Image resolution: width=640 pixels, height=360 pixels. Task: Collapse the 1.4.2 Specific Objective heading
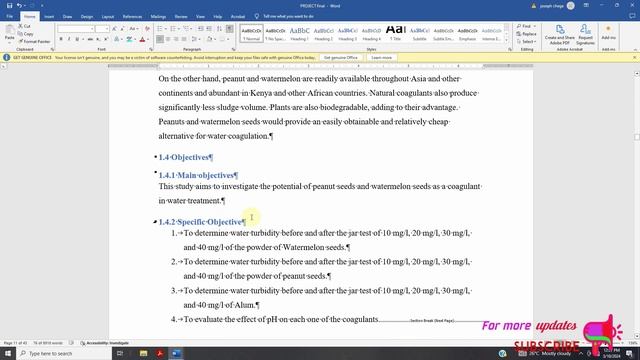click(155, 222)
